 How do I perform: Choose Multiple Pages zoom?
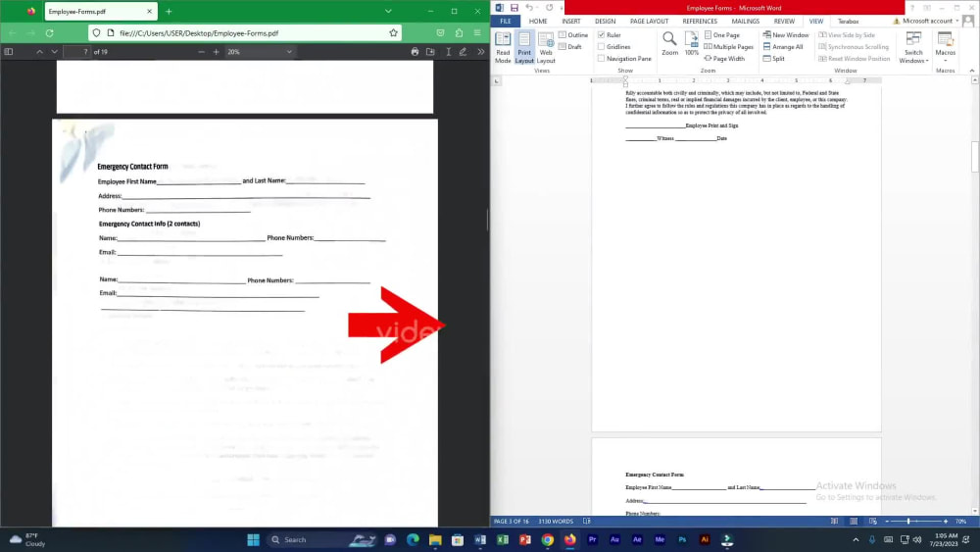pos(729,47)
